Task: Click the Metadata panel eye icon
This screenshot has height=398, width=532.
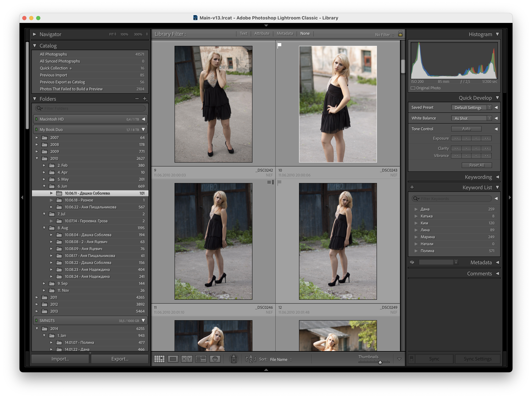Action: pos(412,262)
